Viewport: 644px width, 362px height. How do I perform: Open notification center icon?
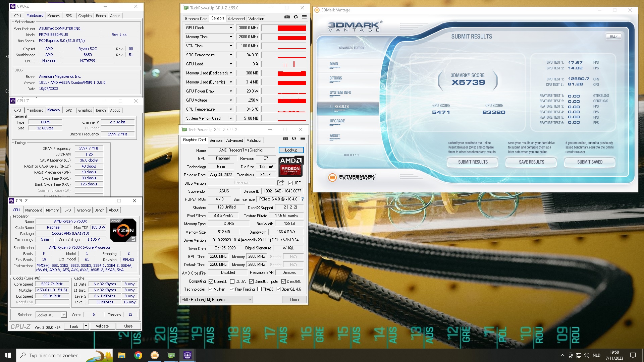(633, 355)
